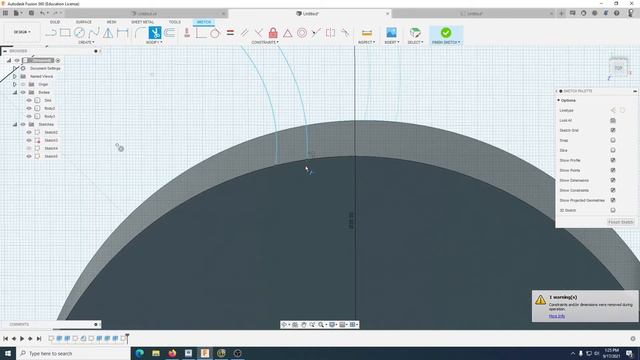This screenshot has height=360, width=640.
Task: Collapse the Bodies folder in browser
Action: [15, 92]
